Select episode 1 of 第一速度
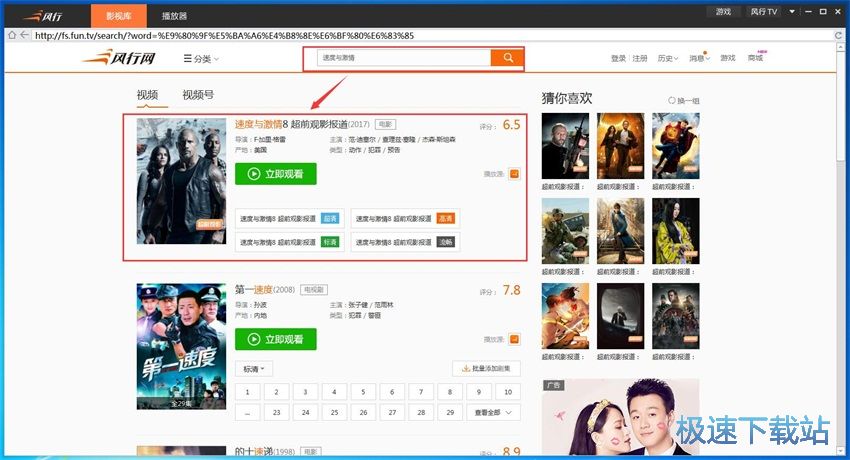This screenshot has width=850, height=460. (x=248, y=392)
